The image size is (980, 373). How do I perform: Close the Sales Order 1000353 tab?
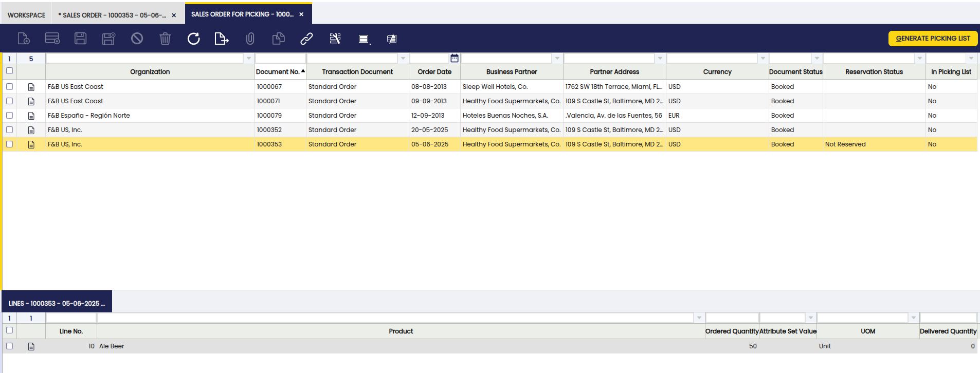click(x=174, y=15)
